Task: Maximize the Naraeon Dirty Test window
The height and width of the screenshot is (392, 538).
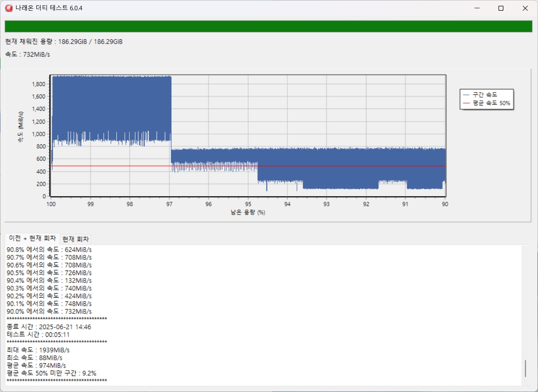Action: [501, 8]
